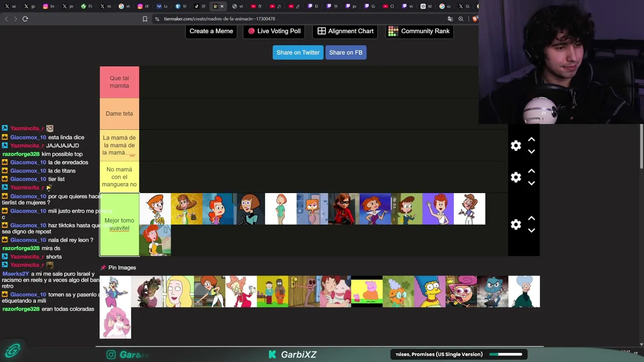Image resolution: width=644 pixels, height=362 pixels.
Task: Reload the TierMaker page
Action: [x=25, y=19]
